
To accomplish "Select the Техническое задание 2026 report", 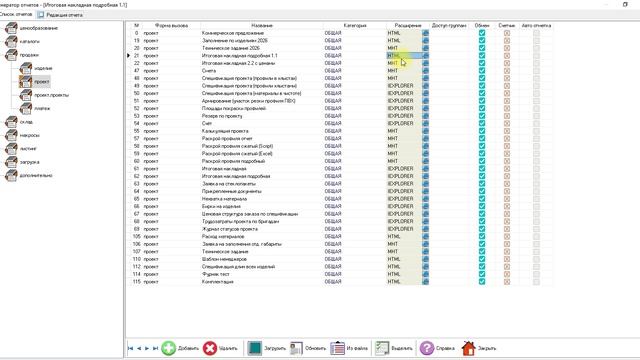I will 231,48.
